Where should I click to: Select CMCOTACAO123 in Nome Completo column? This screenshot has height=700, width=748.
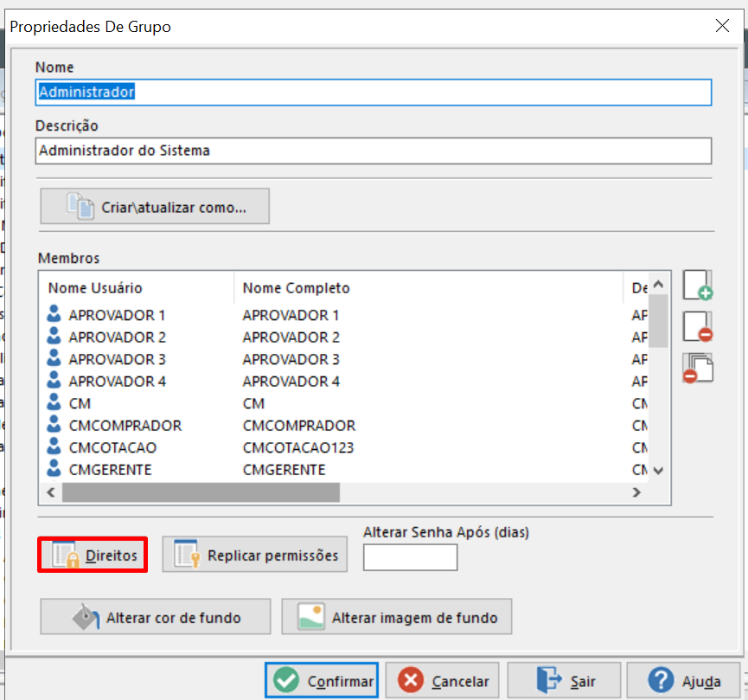(298, 448)
